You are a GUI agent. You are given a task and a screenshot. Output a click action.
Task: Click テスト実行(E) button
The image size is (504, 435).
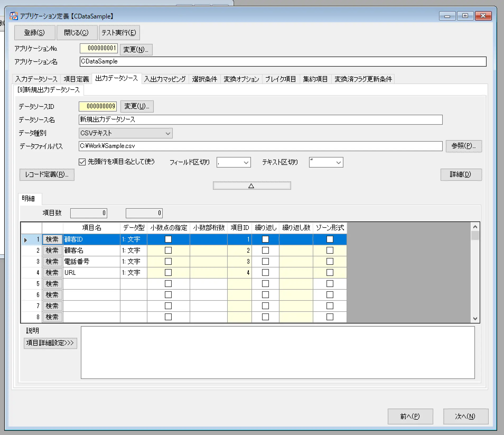(x=119, y=33)
